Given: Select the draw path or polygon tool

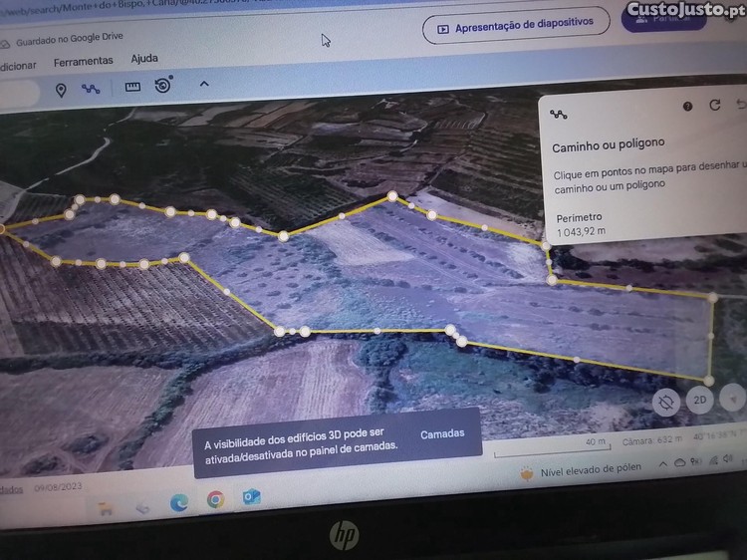Looking at the screenshot, I should click(x=91, y=89).
